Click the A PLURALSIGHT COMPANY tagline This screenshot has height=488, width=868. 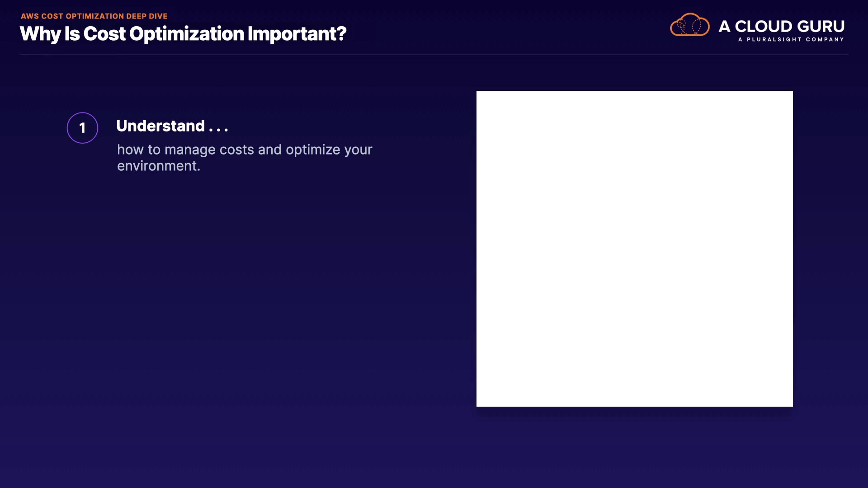(791, 40)
